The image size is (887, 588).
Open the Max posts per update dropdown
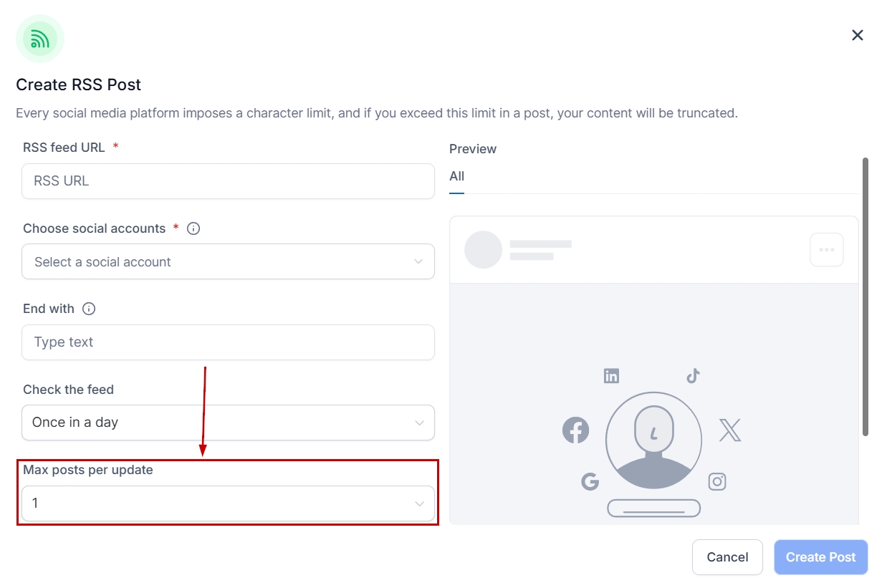(x=228, y=503)
